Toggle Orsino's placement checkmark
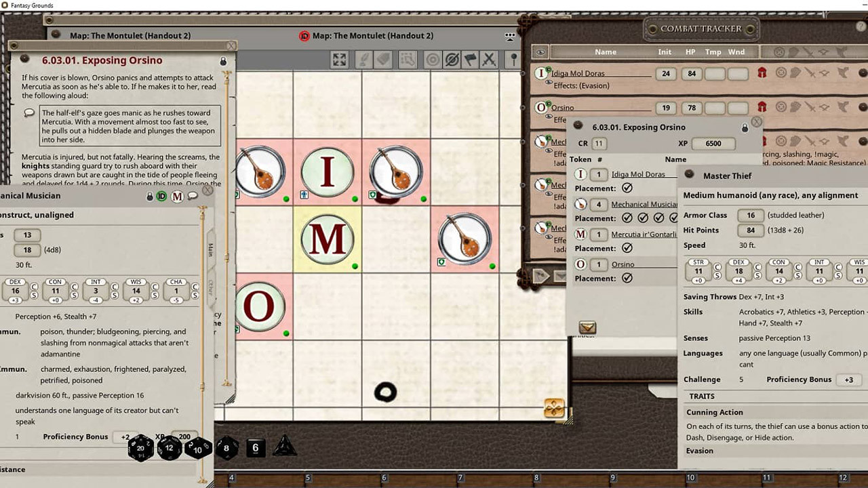Screen dimensions: 868x488 click(627, 279)
